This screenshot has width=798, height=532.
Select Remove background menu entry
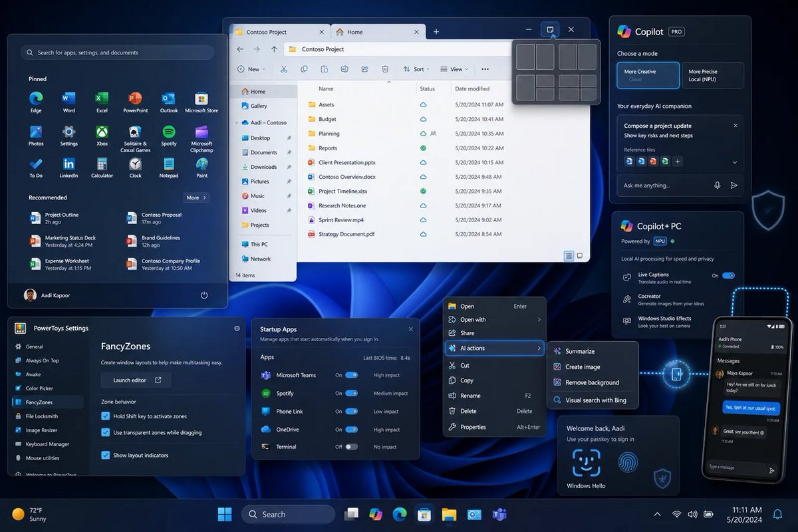pyautogui.click(x=593, y=382)
